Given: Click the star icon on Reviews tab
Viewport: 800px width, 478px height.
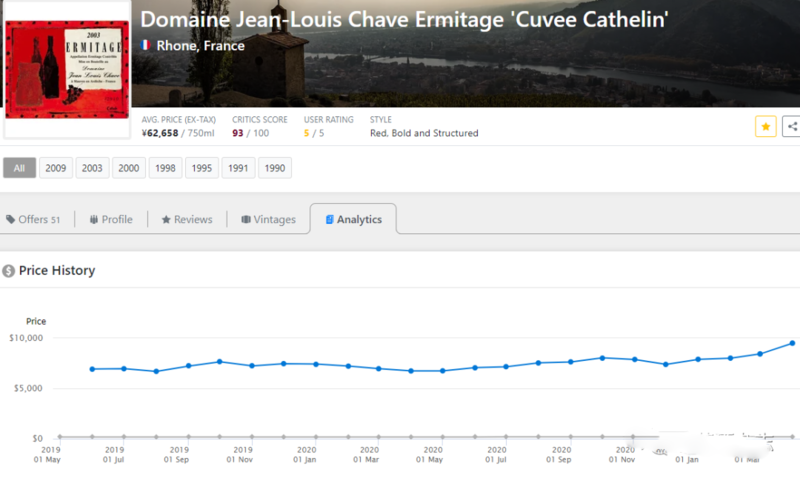Looking at the screenshot, I should tap(166, 220).
